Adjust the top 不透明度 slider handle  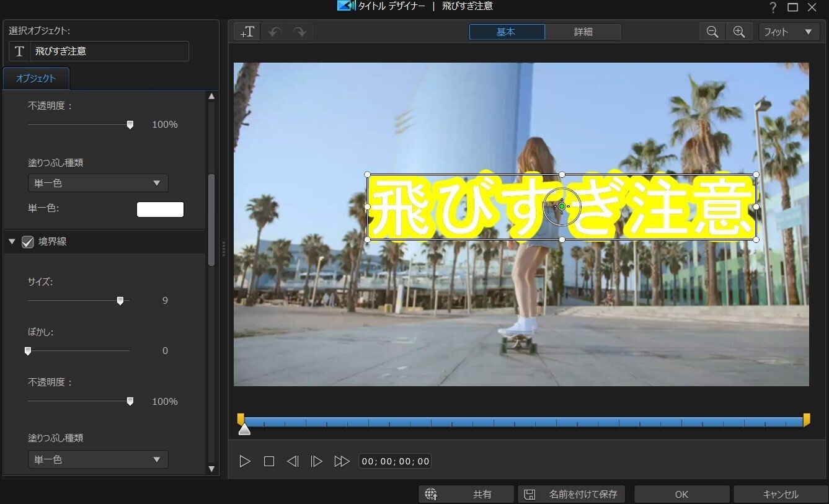(130, 125)
